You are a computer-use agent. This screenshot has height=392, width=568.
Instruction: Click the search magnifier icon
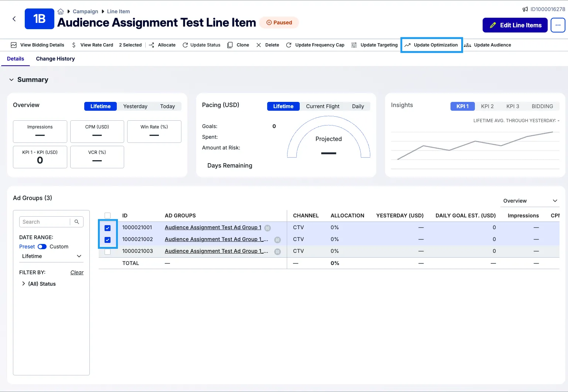[77, 222]
